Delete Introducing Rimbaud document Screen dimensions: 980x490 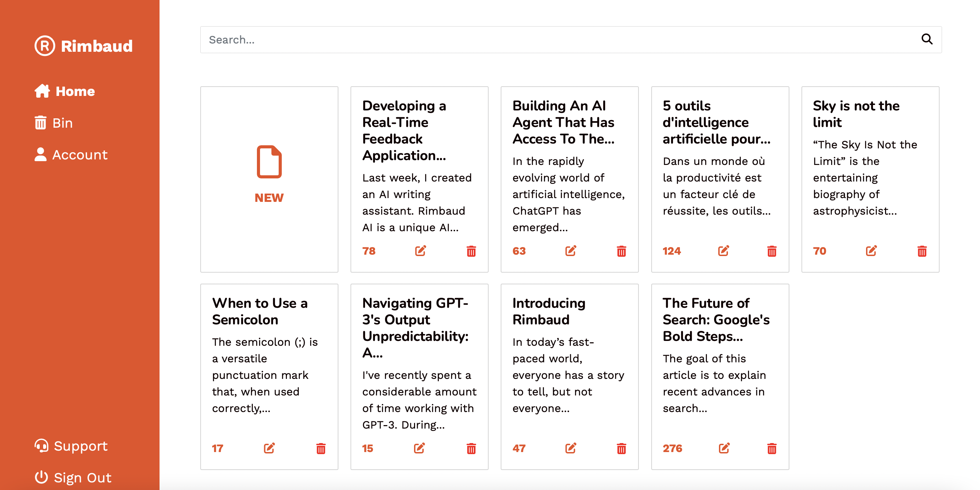[621, 448]
